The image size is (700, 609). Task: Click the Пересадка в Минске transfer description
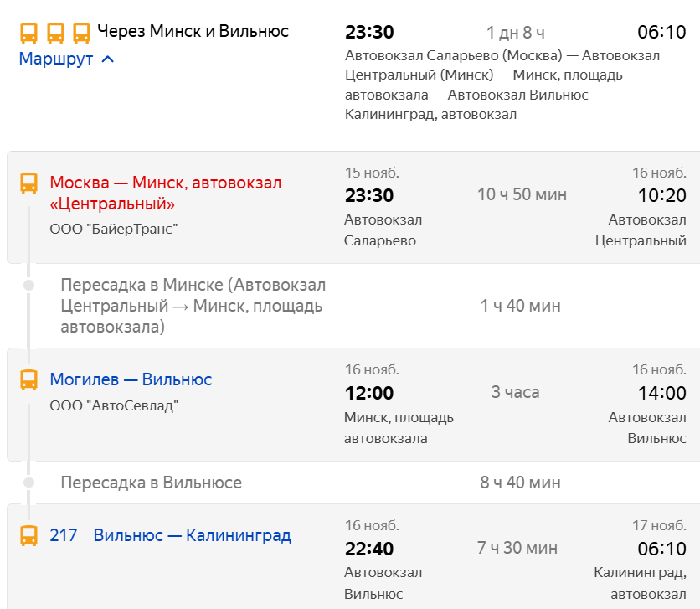pos(193,306)
